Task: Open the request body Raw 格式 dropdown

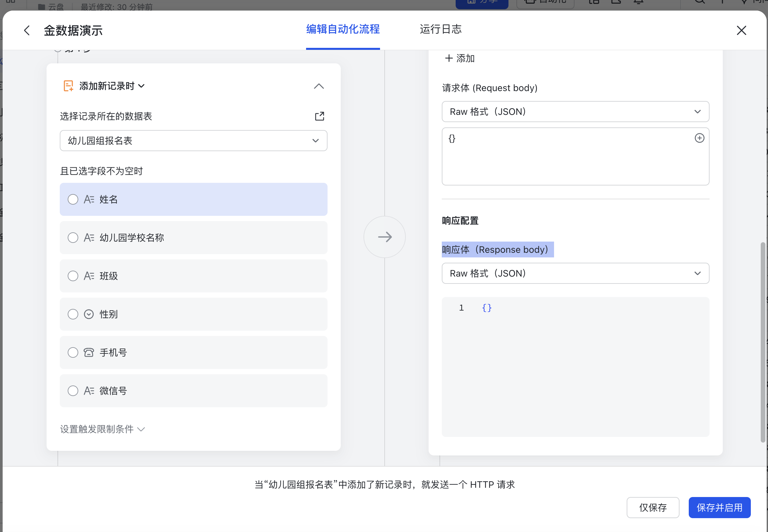Action: (x=575, y=112)
